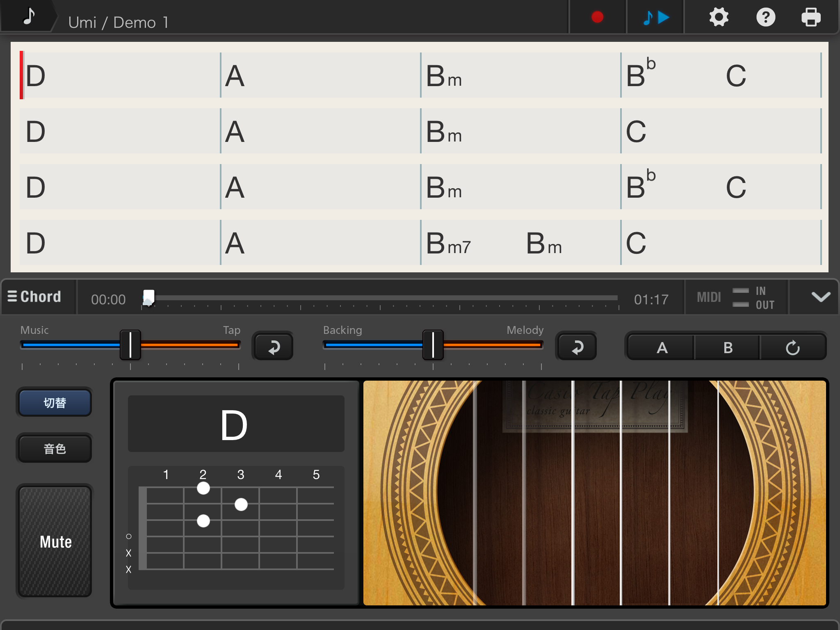Adjust the Backing/Melody balance slider handle
This screenshot has width=840, height=630.
(x=433, y=345)
